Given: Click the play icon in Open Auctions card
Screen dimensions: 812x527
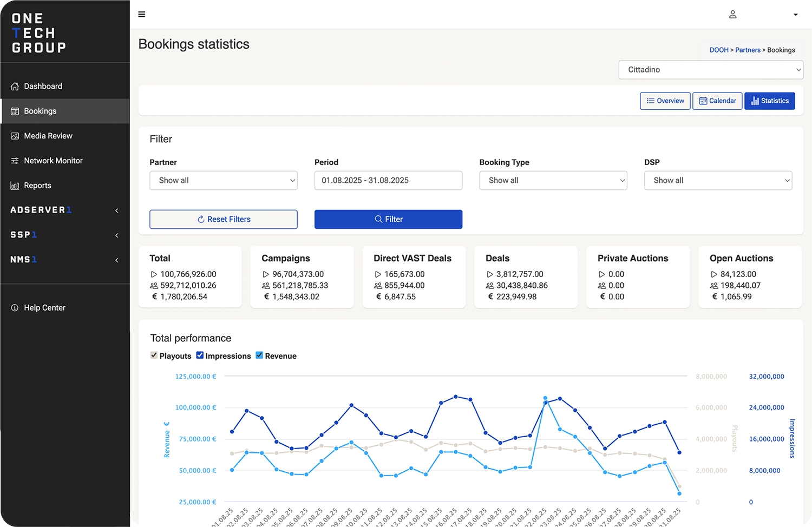Looking at the screenshot, I should coord(714,275).
